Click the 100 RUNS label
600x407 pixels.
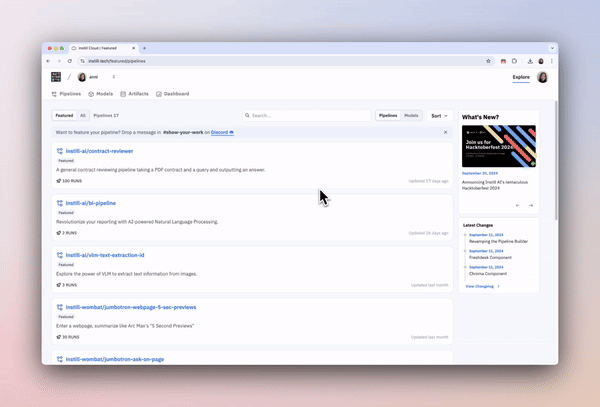click(x=69, y=181)
